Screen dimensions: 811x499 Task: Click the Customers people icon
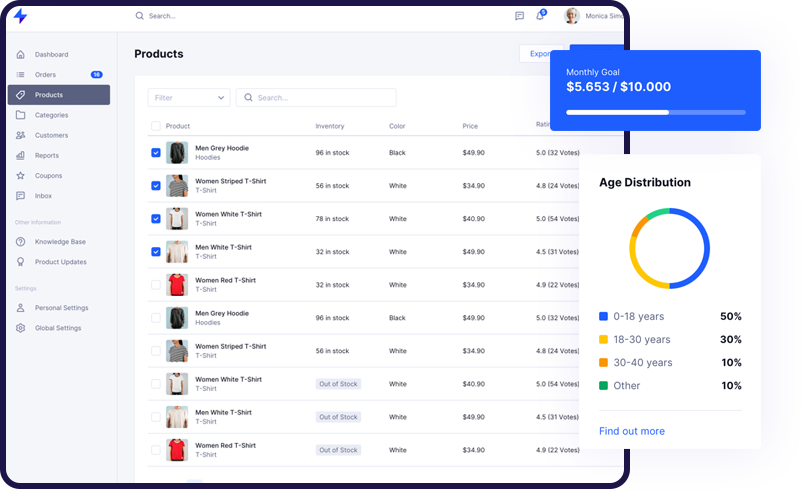pos(21,135)
